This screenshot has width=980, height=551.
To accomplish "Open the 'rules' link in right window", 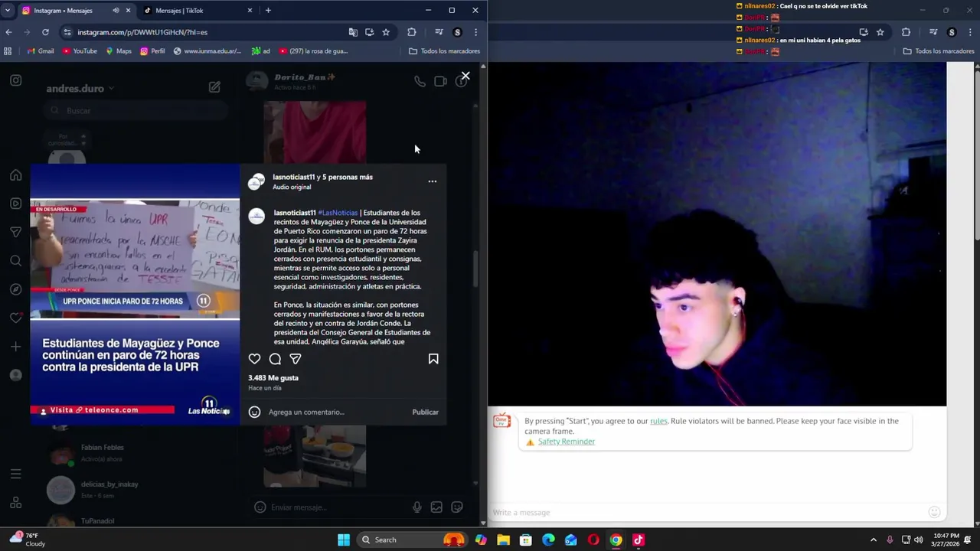I will 658,421.
